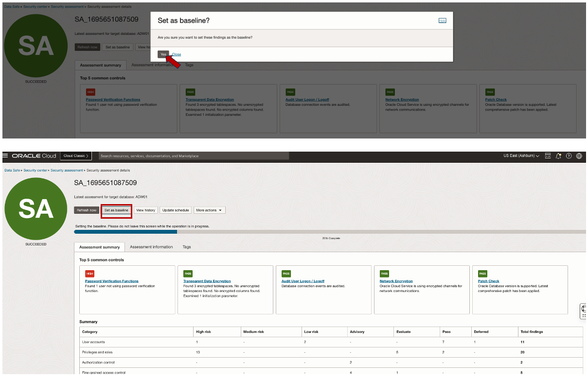Click the Advisory column header

coord(356,332)
